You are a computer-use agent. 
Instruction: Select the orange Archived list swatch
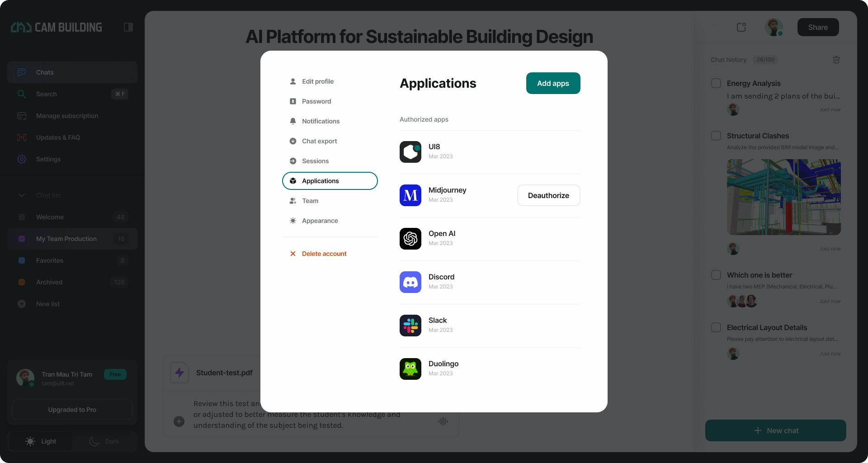pos(22,282)
